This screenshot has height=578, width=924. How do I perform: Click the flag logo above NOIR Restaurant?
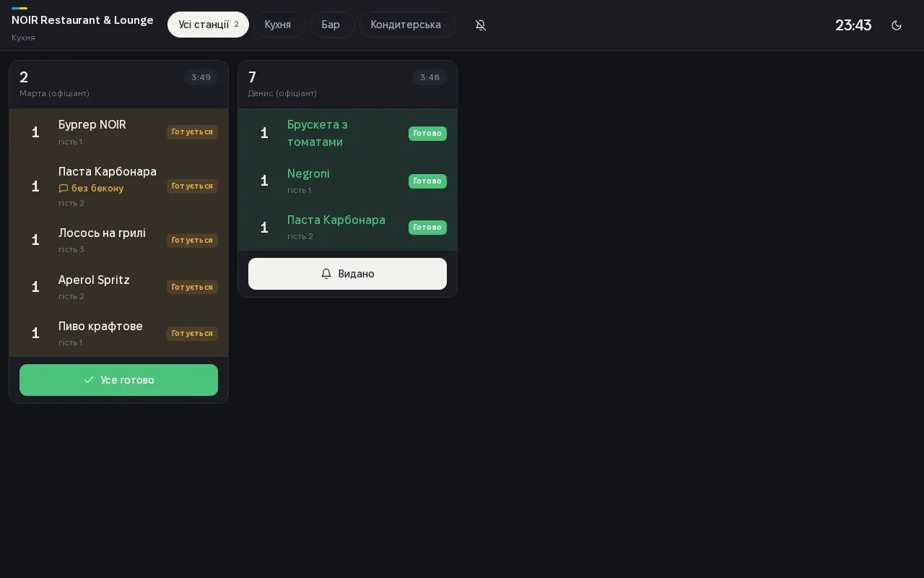[19, 8]
